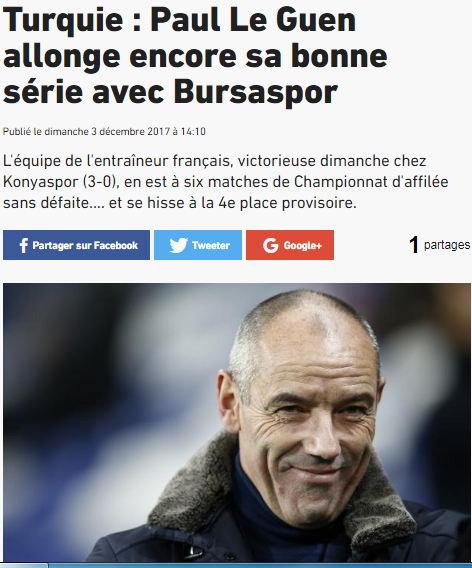Click the large number 1 share count
This screenshot has height=568, width=472.
click(x=414, y=245)
